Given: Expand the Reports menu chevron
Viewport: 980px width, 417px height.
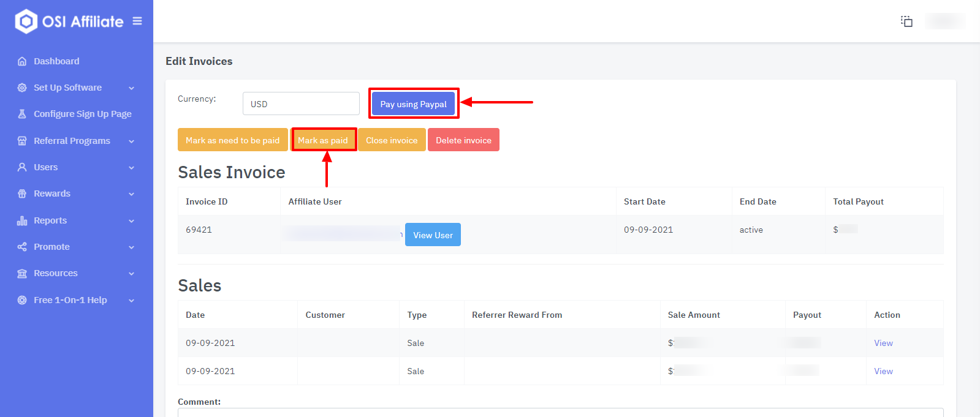Looking at the screenshot, I should [x=131, y=221].
